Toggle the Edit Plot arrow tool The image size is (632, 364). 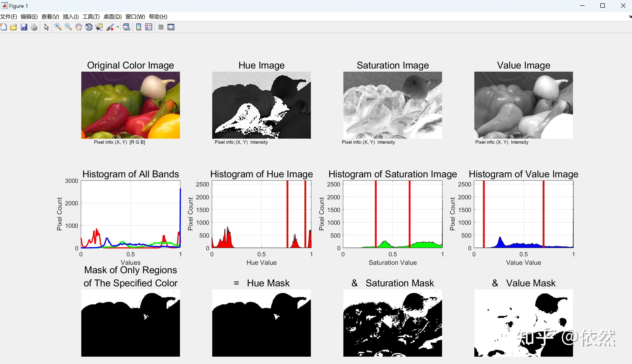click(x=46, y=27)
